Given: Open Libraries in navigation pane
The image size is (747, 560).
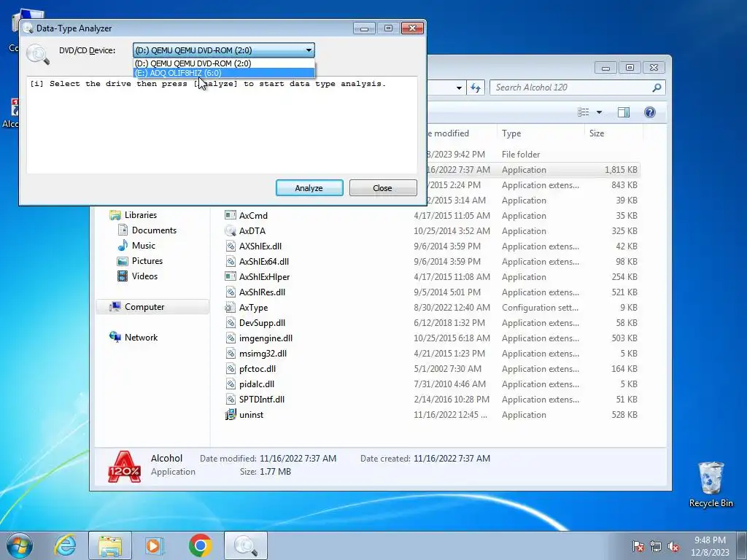Looking at the screenshot, I should (141, 215).
